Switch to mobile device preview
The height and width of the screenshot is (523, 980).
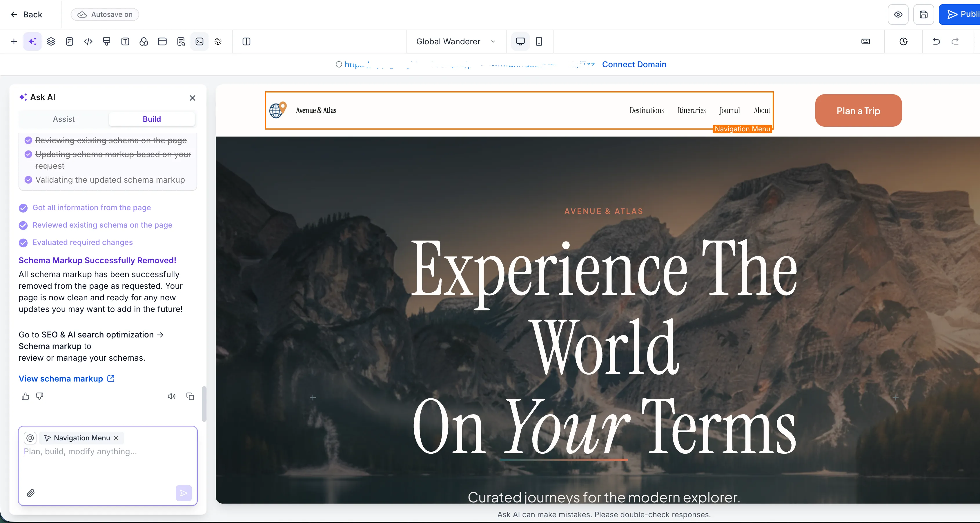[539, 41]
